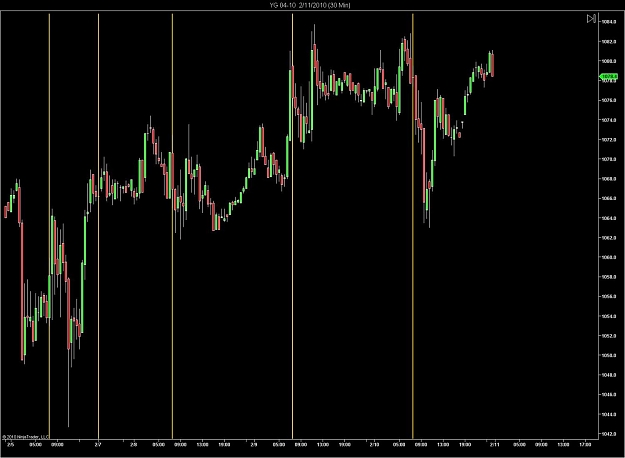625x458 pixels.
Task: Click the 1084.0 price axis label
Action: pyautogui.click(x=609, y=22)
